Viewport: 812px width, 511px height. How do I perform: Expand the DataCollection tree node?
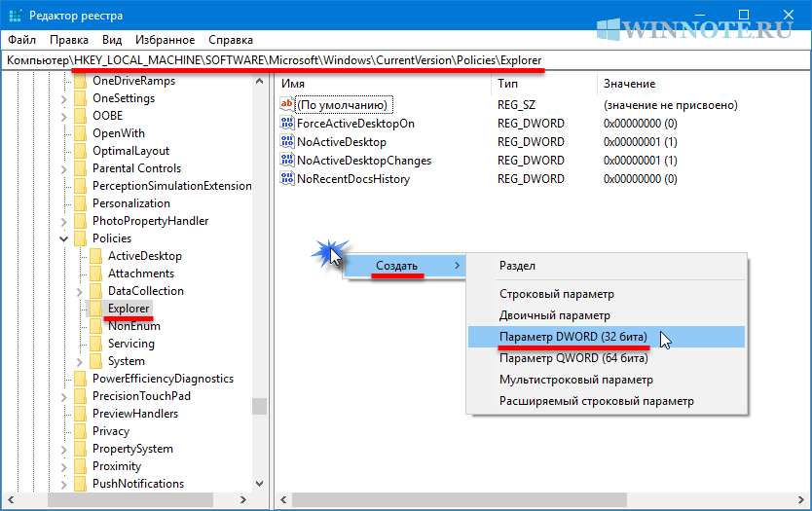coord(79,292)
